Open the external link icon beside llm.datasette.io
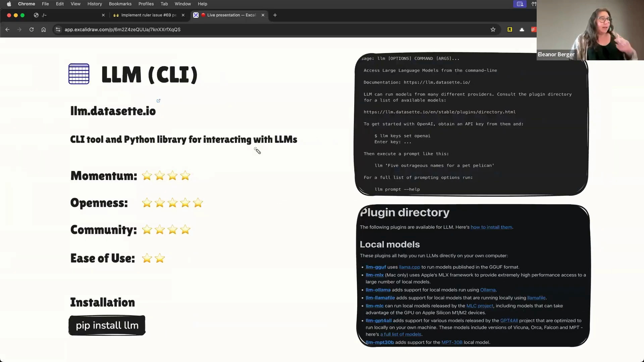Viewport: 644px width, 362px height. coord(159,101)
